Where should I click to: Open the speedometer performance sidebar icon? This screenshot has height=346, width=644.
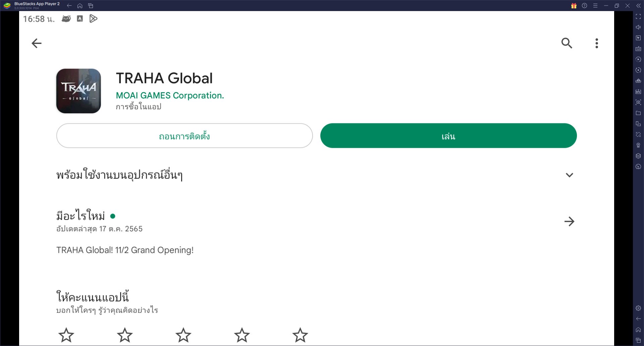coord(638,167)
